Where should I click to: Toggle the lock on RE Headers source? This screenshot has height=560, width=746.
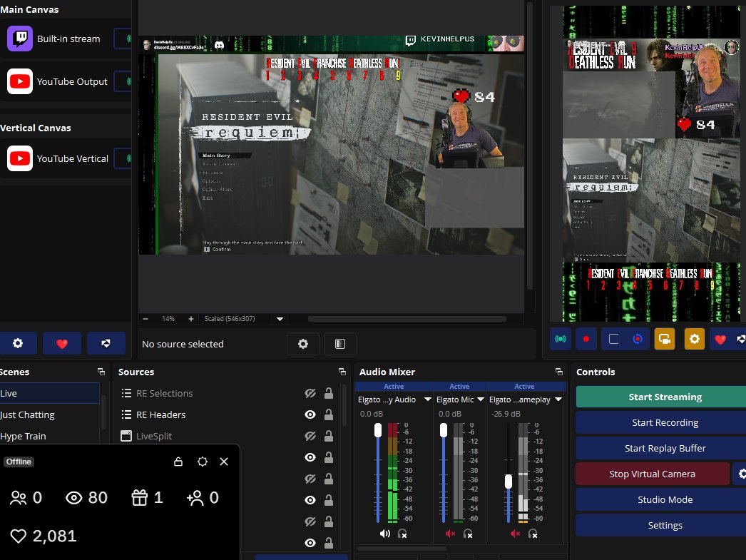[x=329, y=414]
